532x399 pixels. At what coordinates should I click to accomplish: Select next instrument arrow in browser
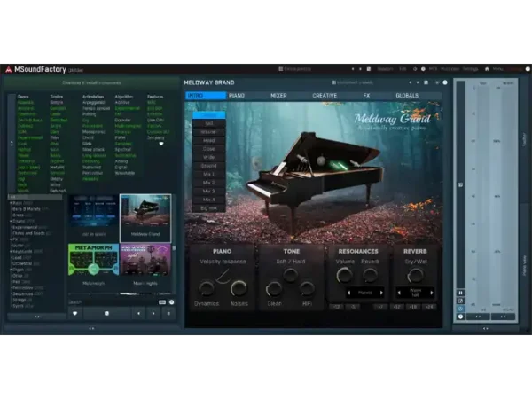[153, 314]
